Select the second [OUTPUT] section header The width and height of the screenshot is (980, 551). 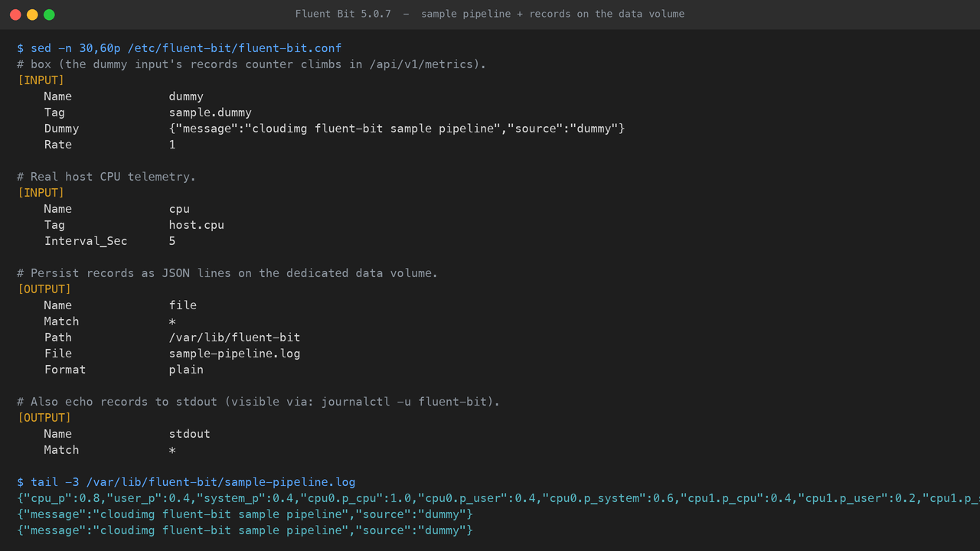tap(44, 418)
